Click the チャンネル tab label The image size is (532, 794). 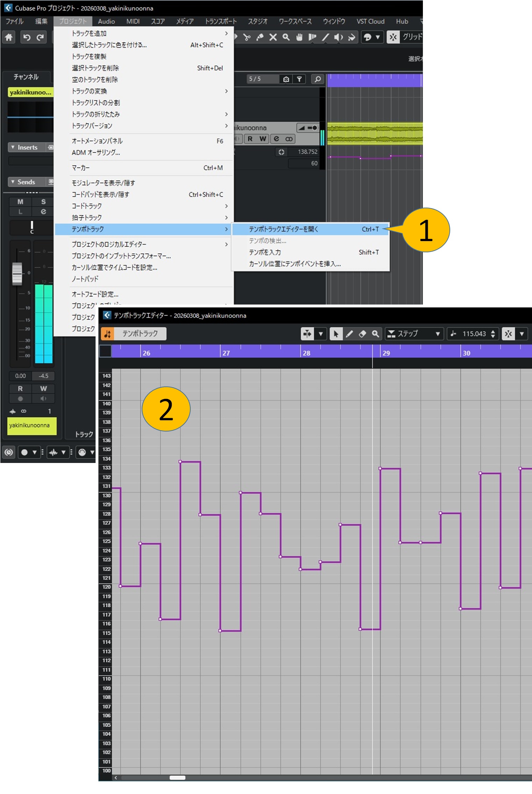(26, 77)
